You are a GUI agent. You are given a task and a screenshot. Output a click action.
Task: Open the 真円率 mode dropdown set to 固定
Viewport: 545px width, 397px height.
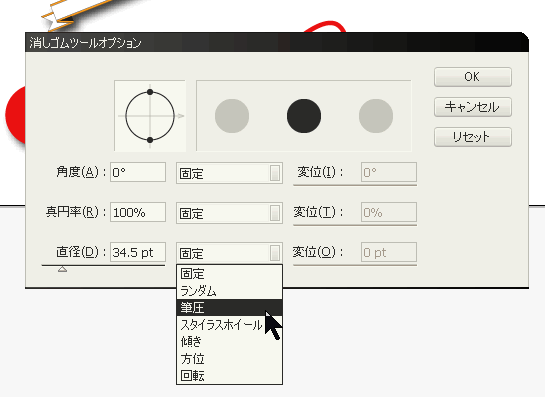[229, 213]
